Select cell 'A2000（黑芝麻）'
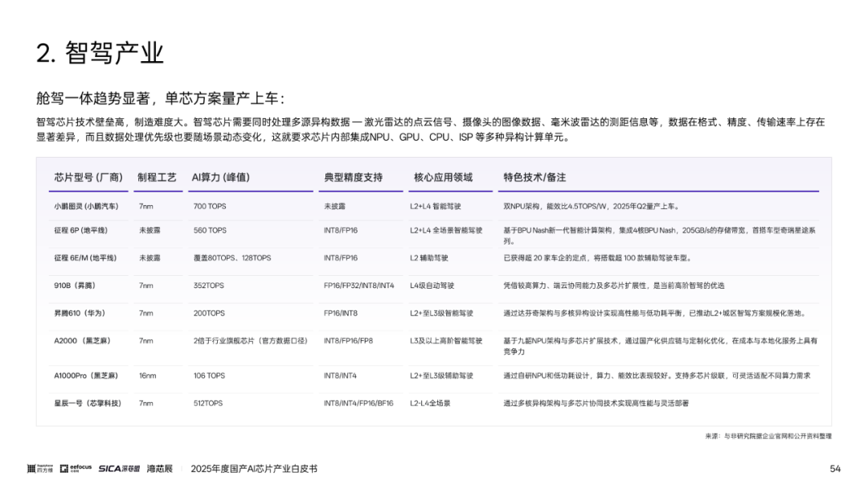The height and width of the screenshot is (489, 868). [82, 340]
